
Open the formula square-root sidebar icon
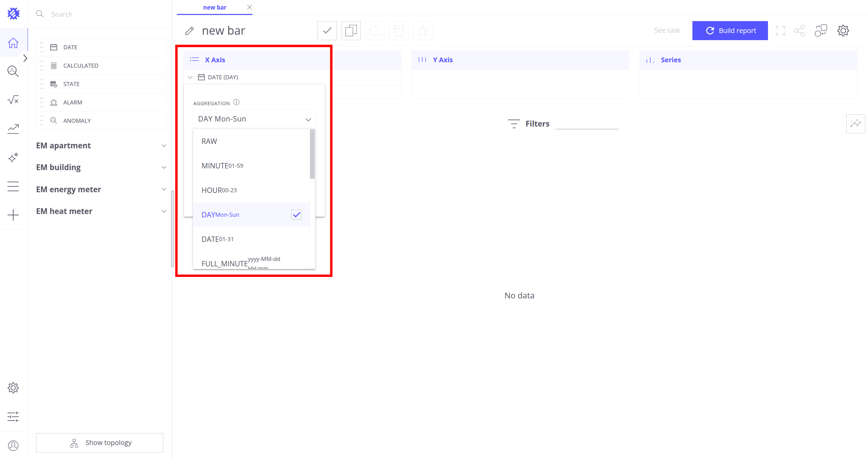tap(13, 100)
